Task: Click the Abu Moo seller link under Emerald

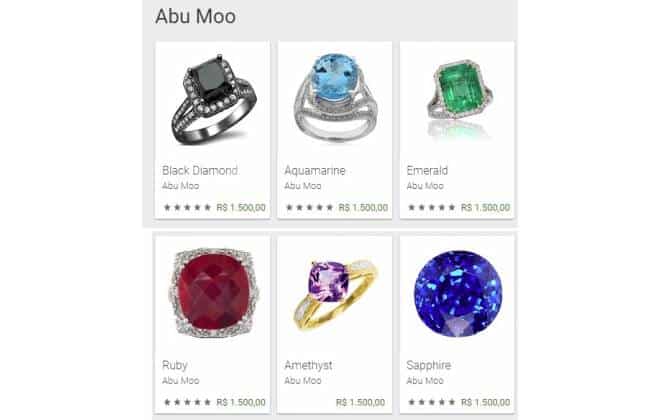Action: click(x=425, y=186)
